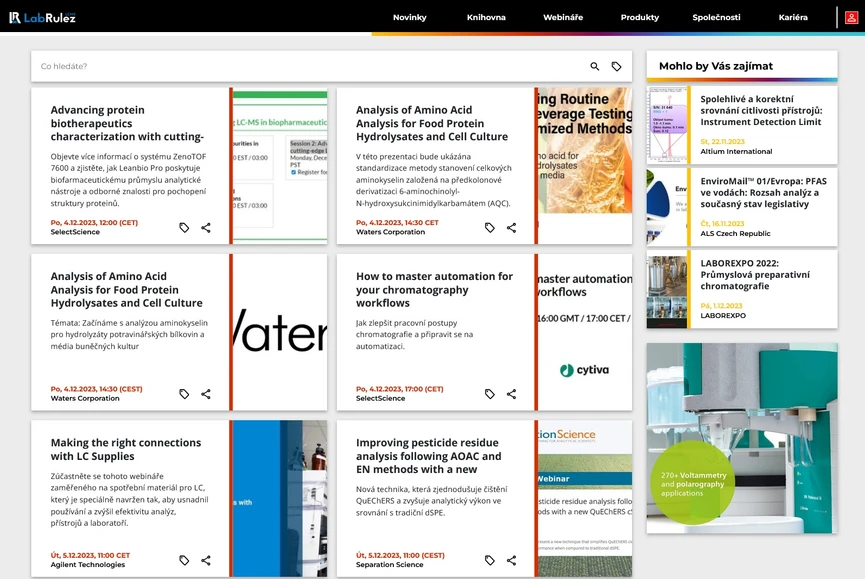
Task: Click tag icon on chromatography automation card
Action: pyautogui.click(x=490, y=394)
